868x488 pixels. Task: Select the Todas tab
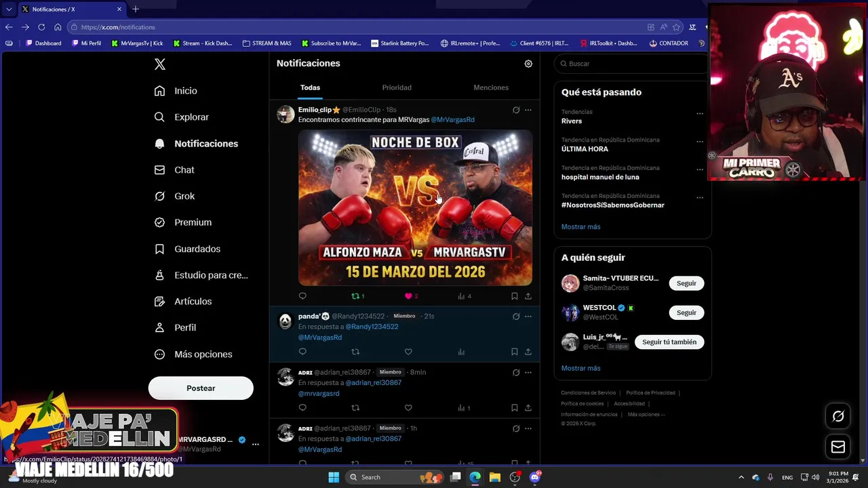click(x=310, y=87)
